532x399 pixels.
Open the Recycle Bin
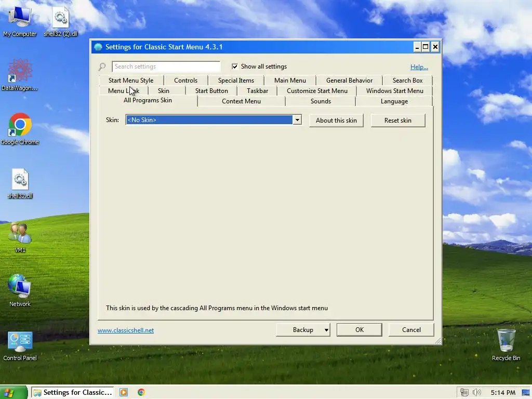click(x=506, y=345)
